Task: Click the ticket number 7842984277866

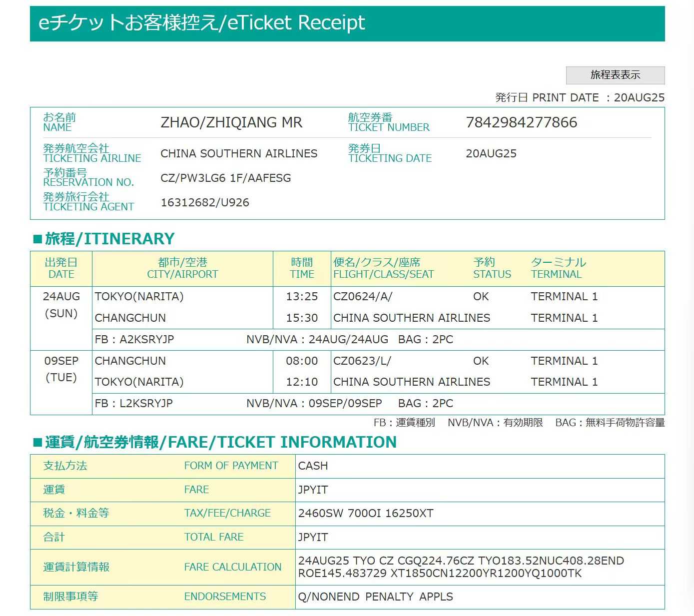Action: (x=521, y=122)
